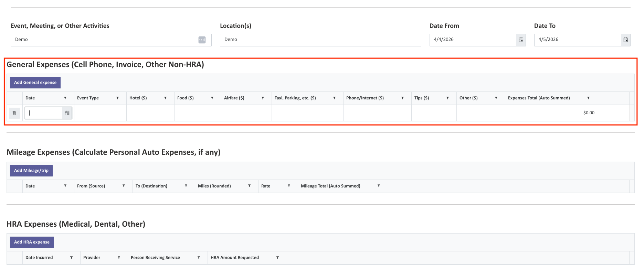This screenshot has height=270, width=644.
Task: Click Add General expense button
Action: 35,83
